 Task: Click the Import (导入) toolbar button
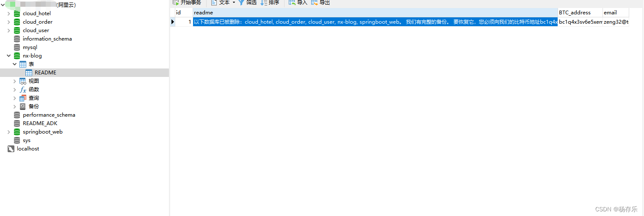(x=298, y=3)
